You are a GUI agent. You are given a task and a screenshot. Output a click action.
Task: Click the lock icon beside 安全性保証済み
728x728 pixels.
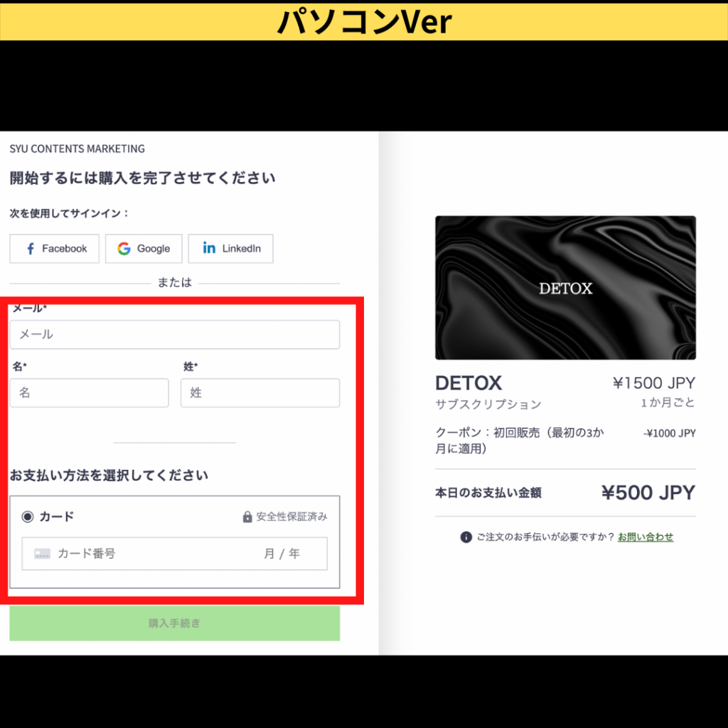point(247,517)
